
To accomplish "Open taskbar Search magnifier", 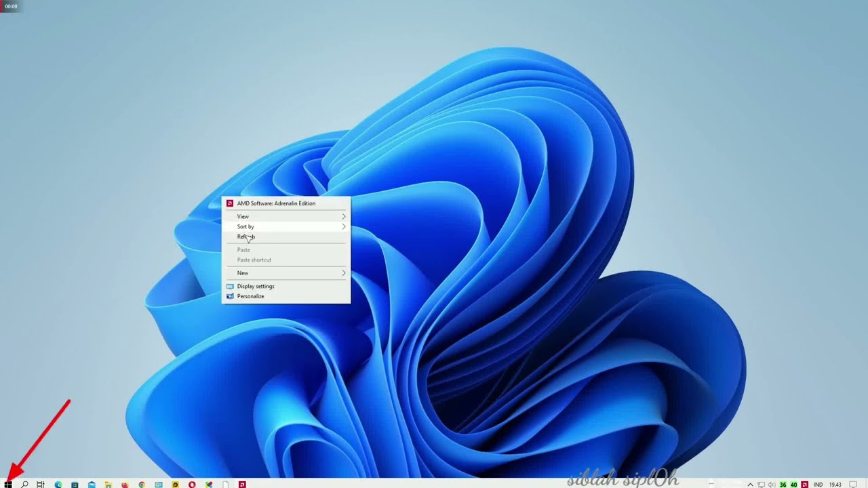I will (25, 485).
